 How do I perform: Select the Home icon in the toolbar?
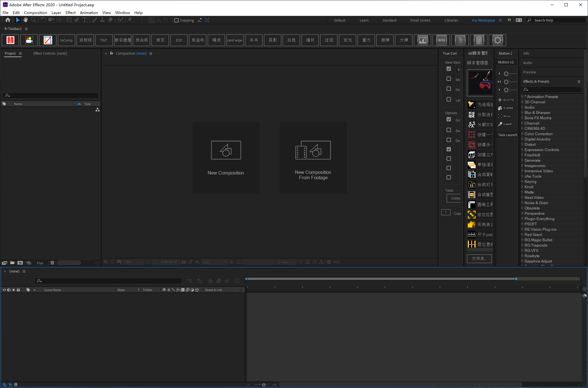8,20
